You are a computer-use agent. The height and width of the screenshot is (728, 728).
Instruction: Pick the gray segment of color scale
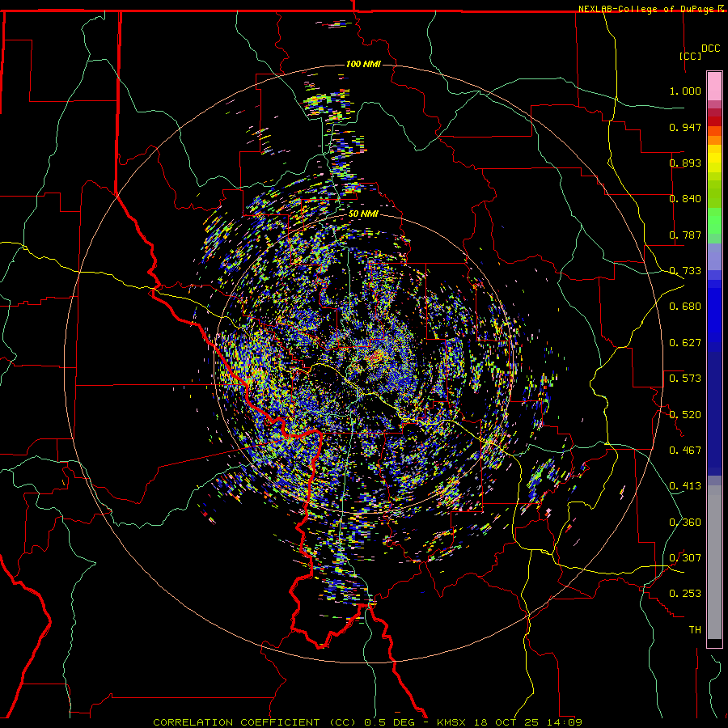pos(714,562)
